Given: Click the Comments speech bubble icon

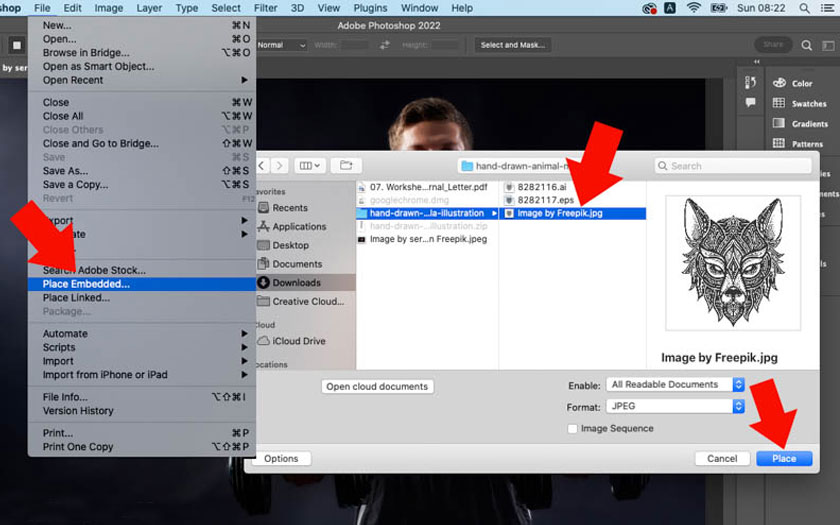Looking at the screenshot, I should 750,102.
